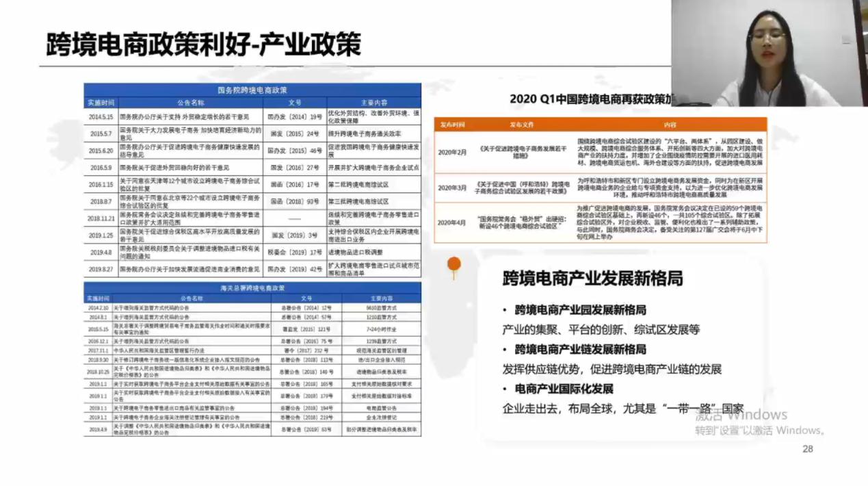Click date cell "2015.6.20"
Screen dimensions: 868x486
tap(101, 151)
